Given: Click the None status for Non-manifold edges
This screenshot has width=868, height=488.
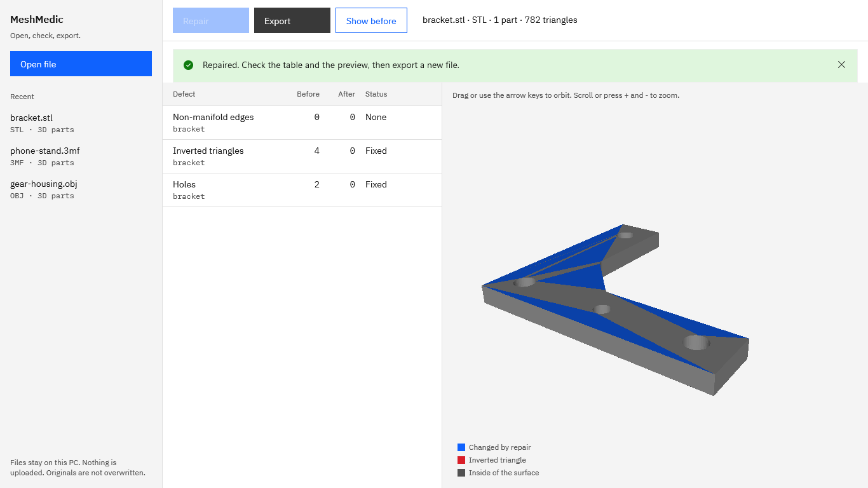Looking at the screenshot, I should click(376, 117).
